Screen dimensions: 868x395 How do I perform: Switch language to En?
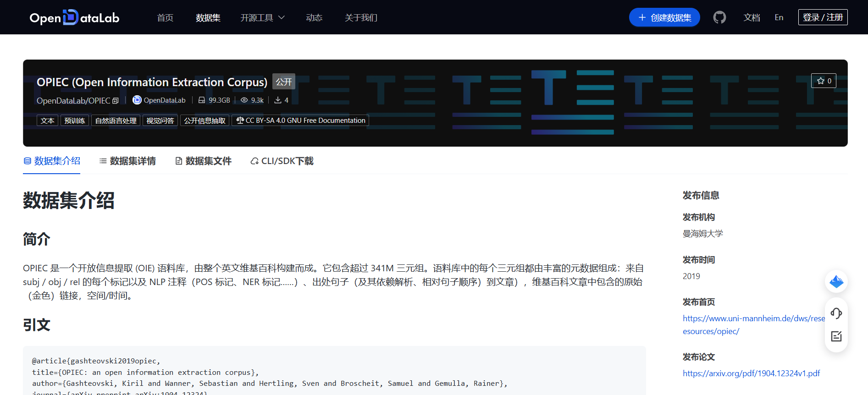point(779,17)
